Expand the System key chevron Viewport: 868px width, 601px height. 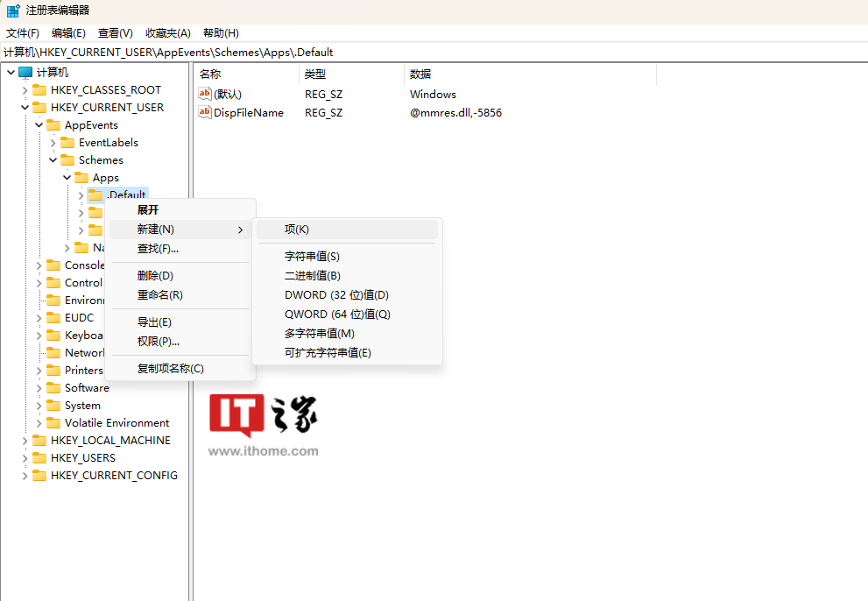[39, 406]
